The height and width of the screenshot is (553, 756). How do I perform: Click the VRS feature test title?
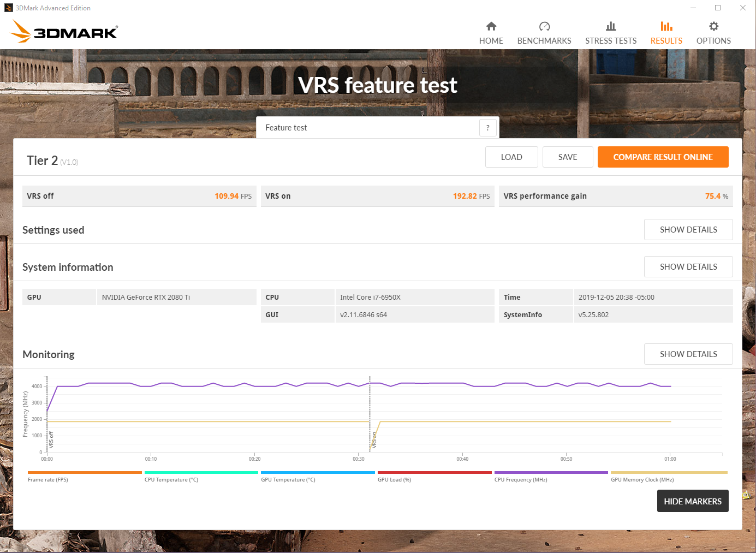coord(378,85)
